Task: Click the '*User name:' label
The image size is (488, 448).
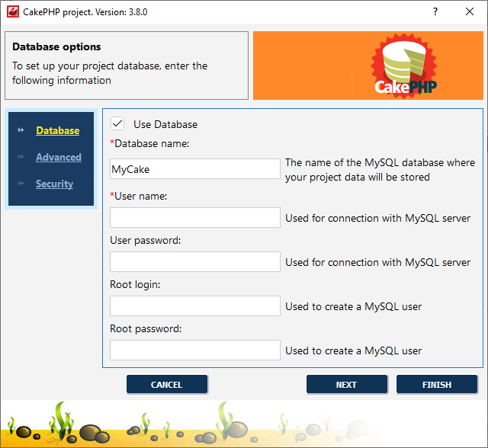Action: 139,196
